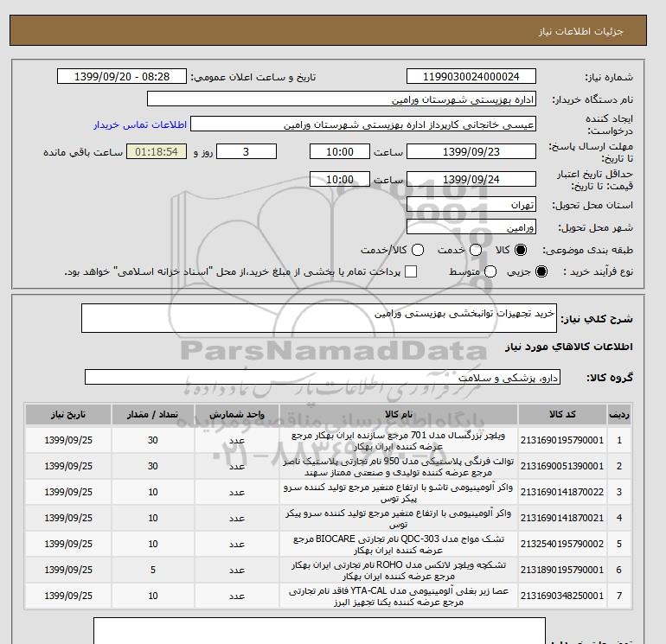The image size is (666, 644).
Task: Select the کالا/خدمت radio button
Action: (x=418, y=250)
